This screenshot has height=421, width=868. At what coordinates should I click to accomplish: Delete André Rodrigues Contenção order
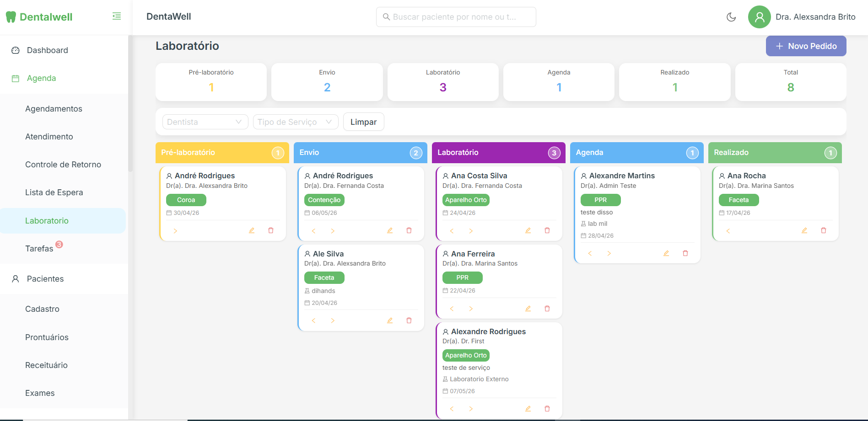[x=409, y=230]
